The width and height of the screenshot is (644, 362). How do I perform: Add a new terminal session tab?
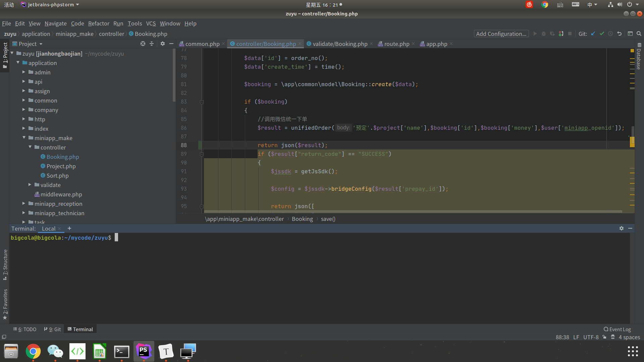coord(69,228)
